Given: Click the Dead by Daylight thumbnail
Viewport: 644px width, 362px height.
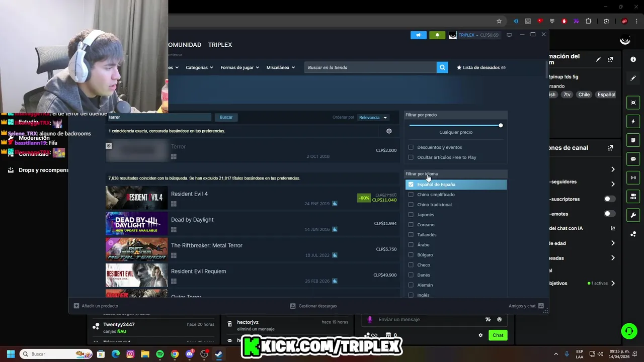Looking at the screenshot, I should coord(136,224).
